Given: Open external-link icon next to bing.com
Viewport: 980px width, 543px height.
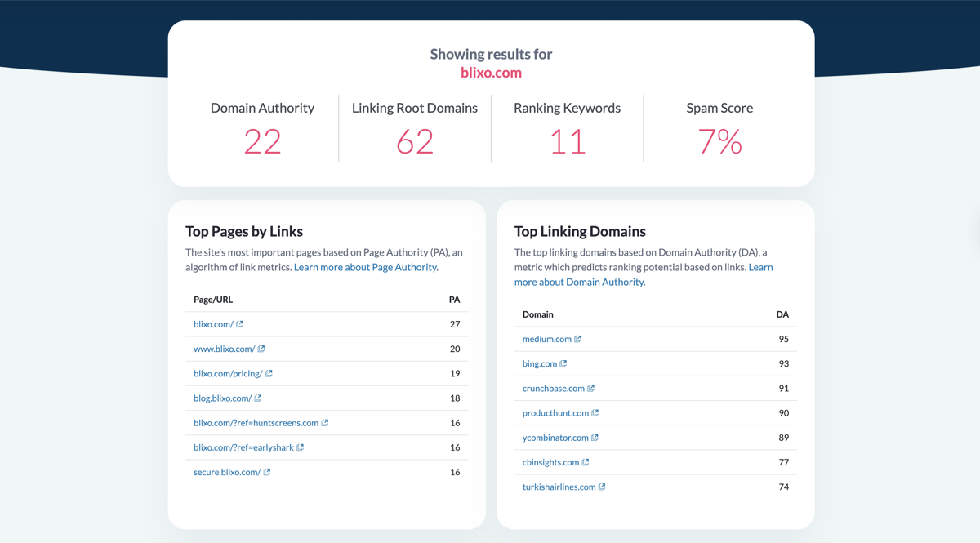Looking at the screenshot, I should 563,363.
